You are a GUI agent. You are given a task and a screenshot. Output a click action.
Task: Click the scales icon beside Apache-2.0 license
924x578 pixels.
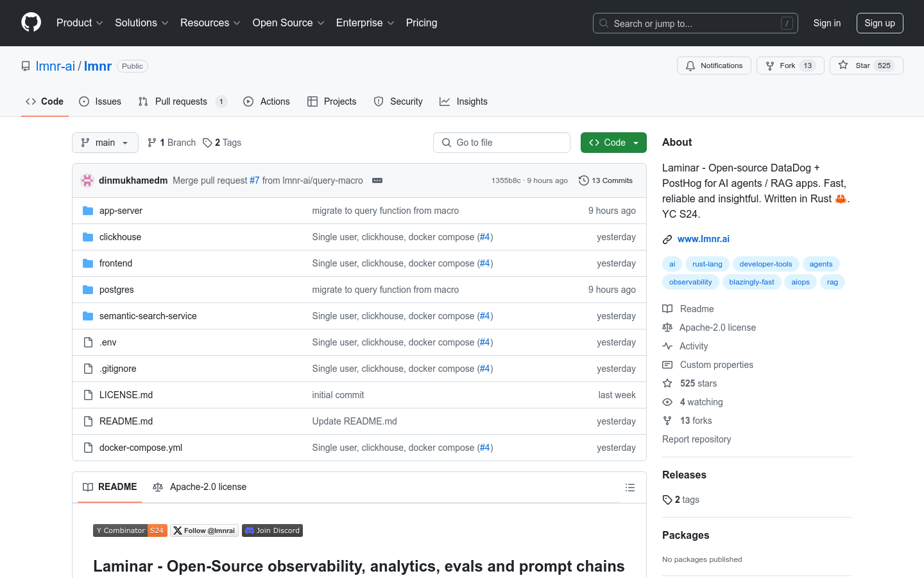tap(667, 328)
